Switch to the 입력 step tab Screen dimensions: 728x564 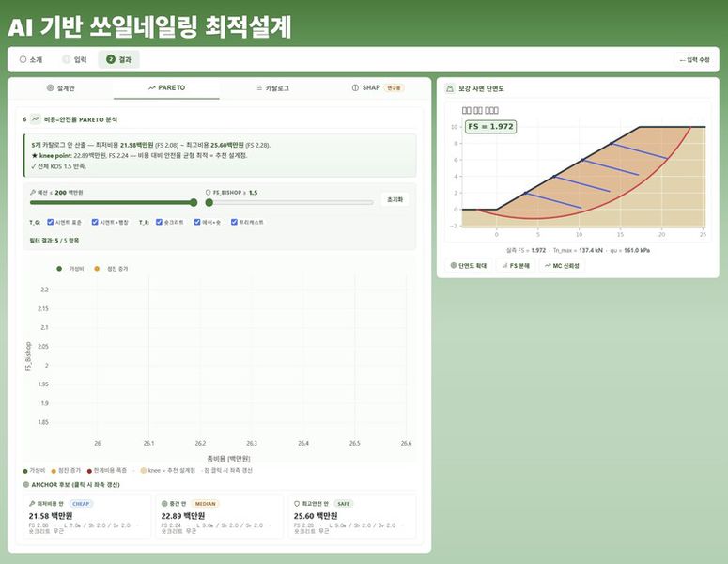click(x=74, y=59)
